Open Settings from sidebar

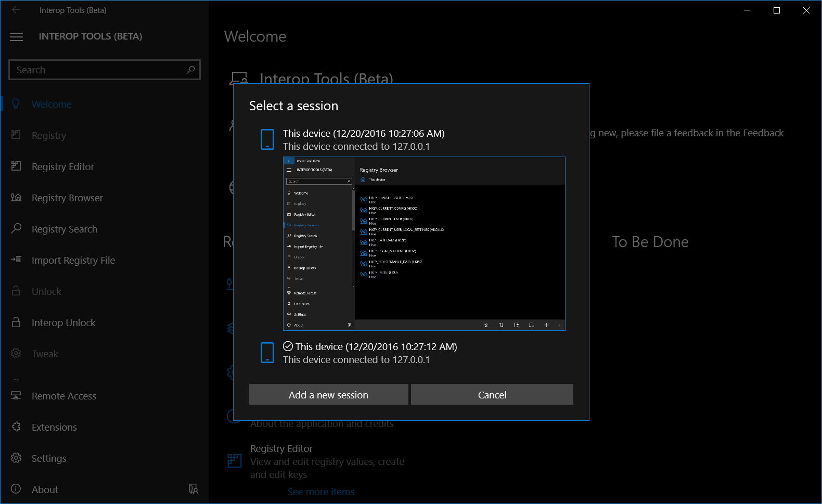click(x=104, y=458)
